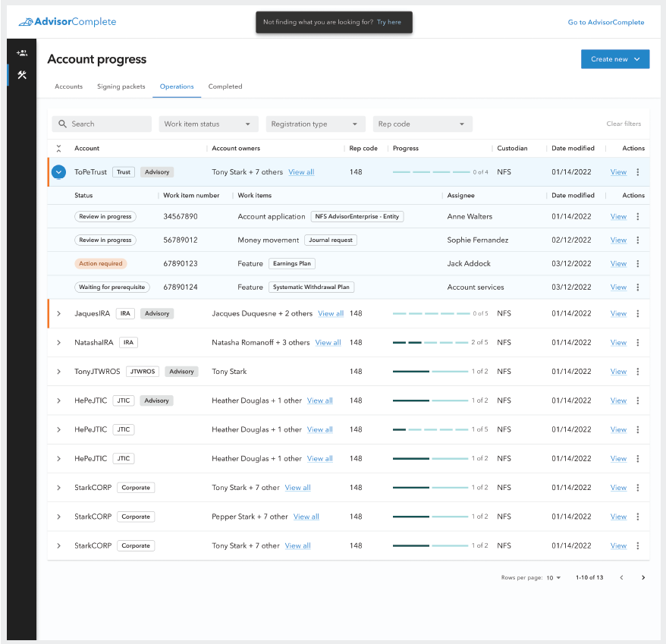Expand the JaquesIRA account row
Image resolution: width=666 pixels, height=644 pixels.
58,313
